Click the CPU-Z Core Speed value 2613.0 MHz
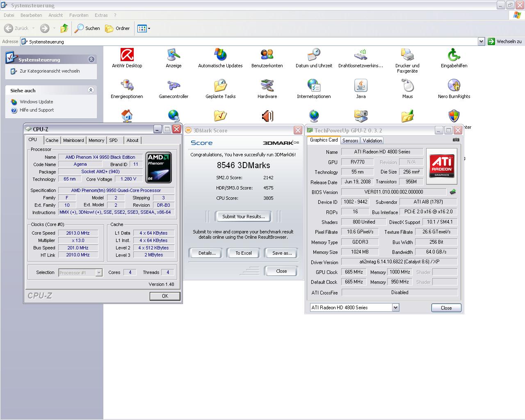The height and width of the screenshot is (420, 525). coord(78,233)
